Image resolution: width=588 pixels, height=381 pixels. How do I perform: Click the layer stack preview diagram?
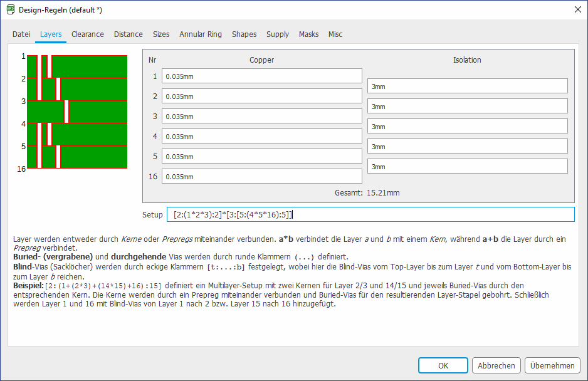click(77, 112)
